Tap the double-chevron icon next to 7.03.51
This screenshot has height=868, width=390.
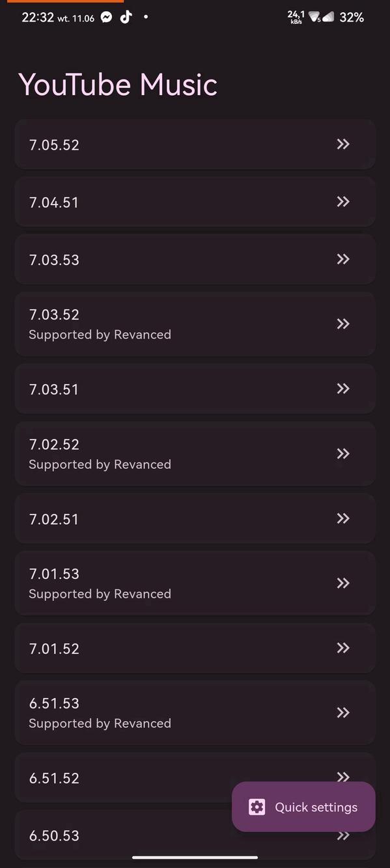pyautogui.click(x=343, y=388)
